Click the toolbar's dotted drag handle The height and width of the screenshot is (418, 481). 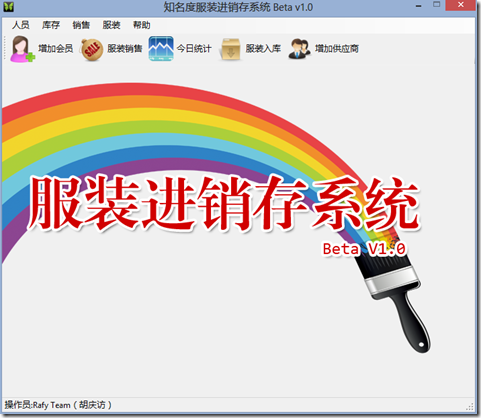click(5, 48)
